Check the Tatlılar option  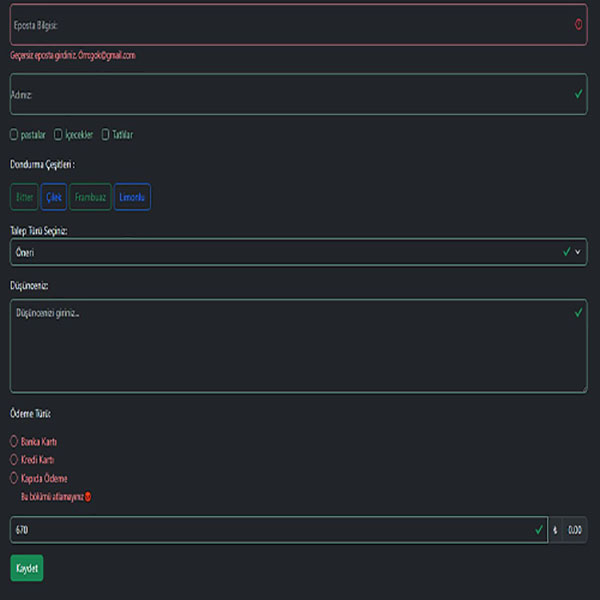tap(106, 135)
